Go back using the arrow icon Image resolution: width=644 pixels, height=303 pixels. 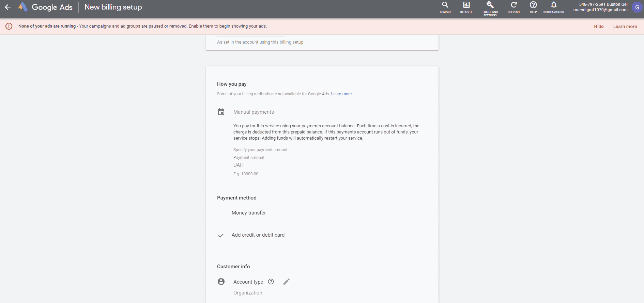[x=7, y=7]
